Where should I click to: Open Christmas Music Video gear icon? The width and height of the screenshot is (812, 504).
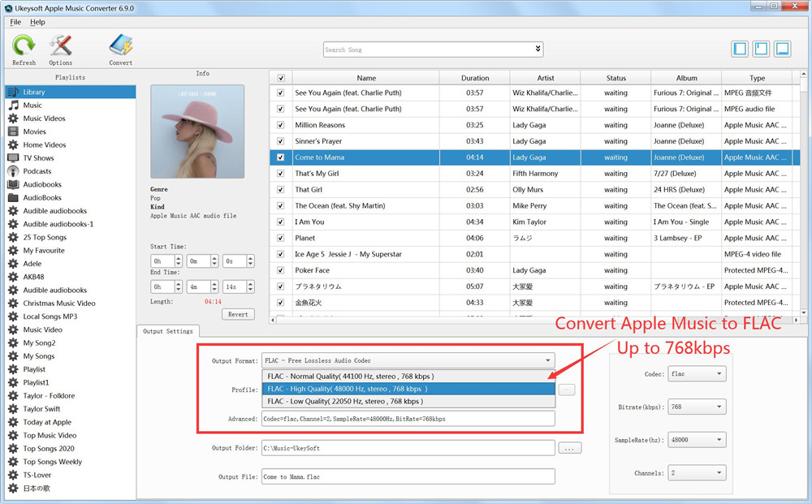coord(14,304)
